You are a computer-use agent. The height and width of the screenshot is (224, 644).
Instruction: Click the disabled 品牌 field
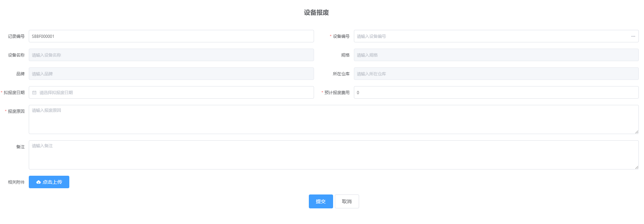171,74
